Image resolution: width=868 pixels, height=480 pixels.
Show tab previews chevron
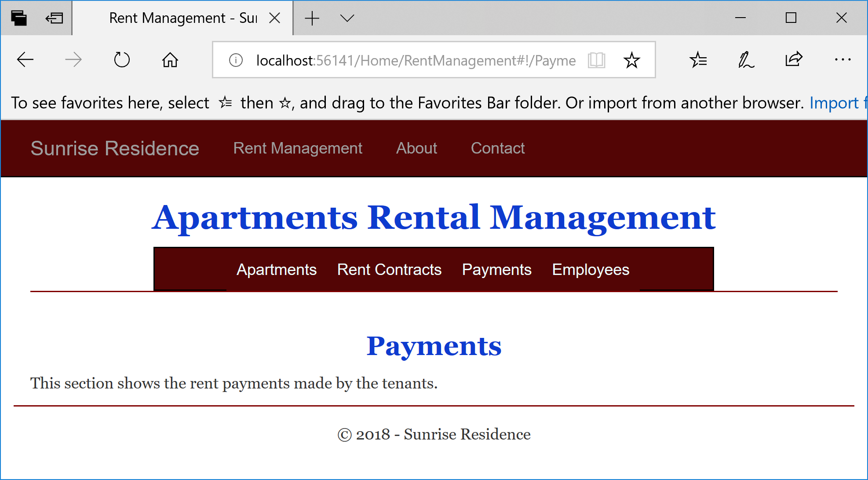[x=347, y=18]
